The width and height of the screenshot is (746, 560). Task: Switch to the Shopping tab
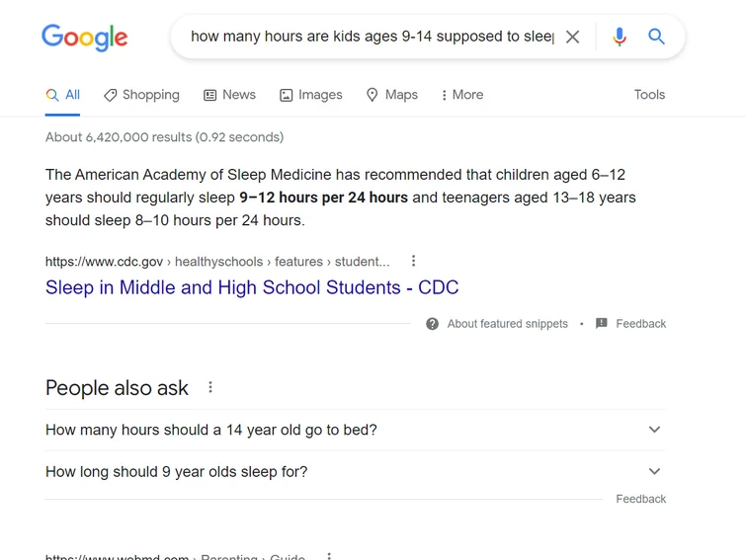[141, 95]
